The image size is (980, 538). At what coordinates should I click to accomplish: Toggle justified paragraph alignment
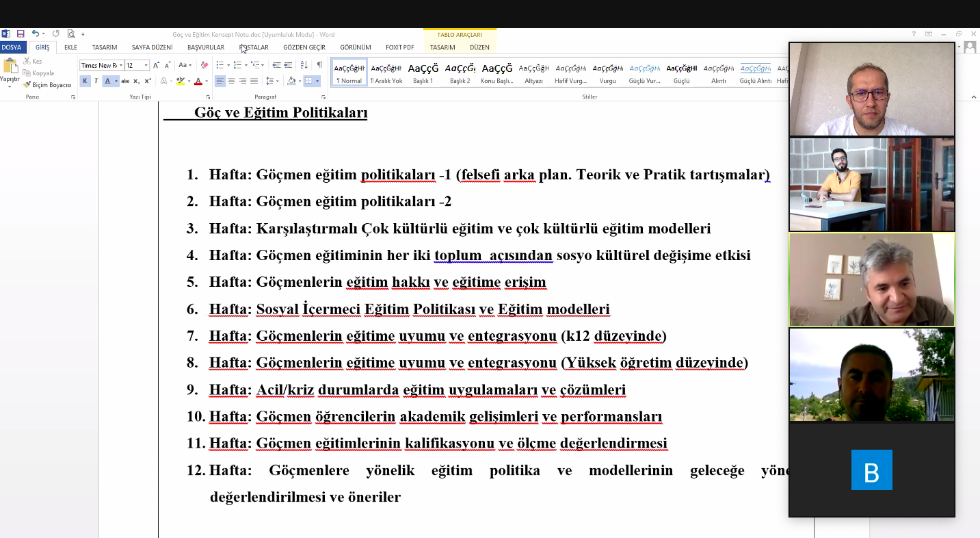(x=255, y=81)
